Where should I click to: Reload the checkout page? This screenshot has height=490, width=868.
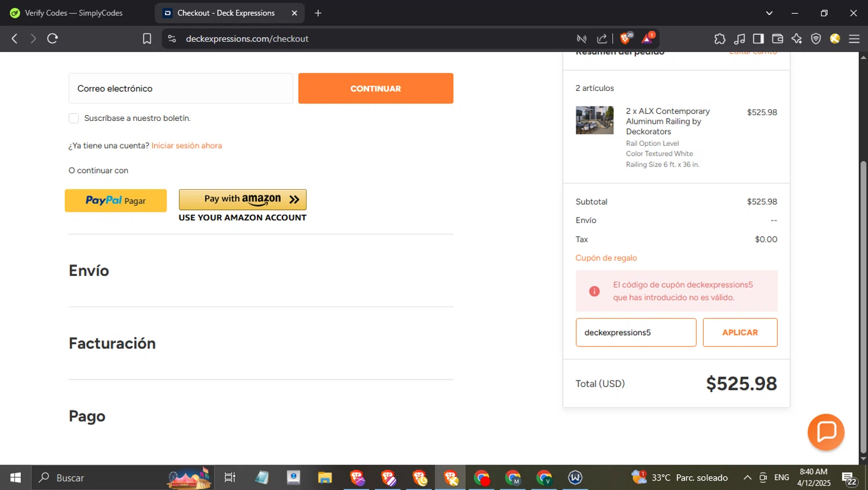click(x=53, y=39)
